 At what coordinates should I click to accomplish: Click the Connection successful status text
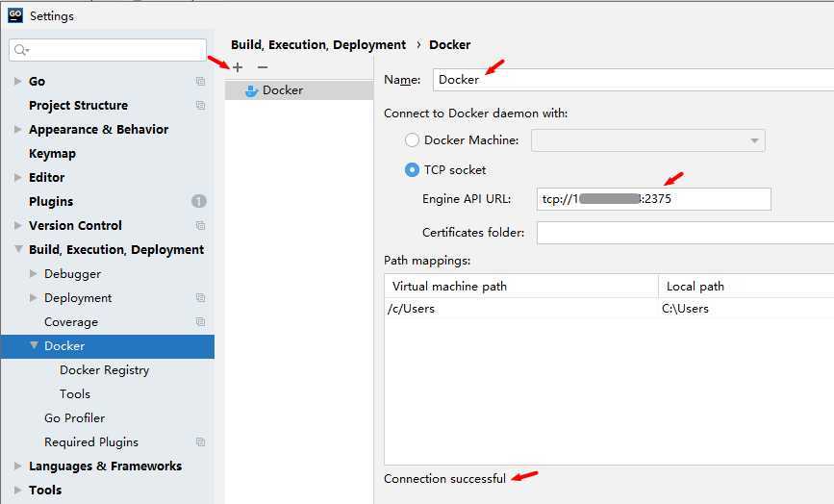tap(444, 479)
